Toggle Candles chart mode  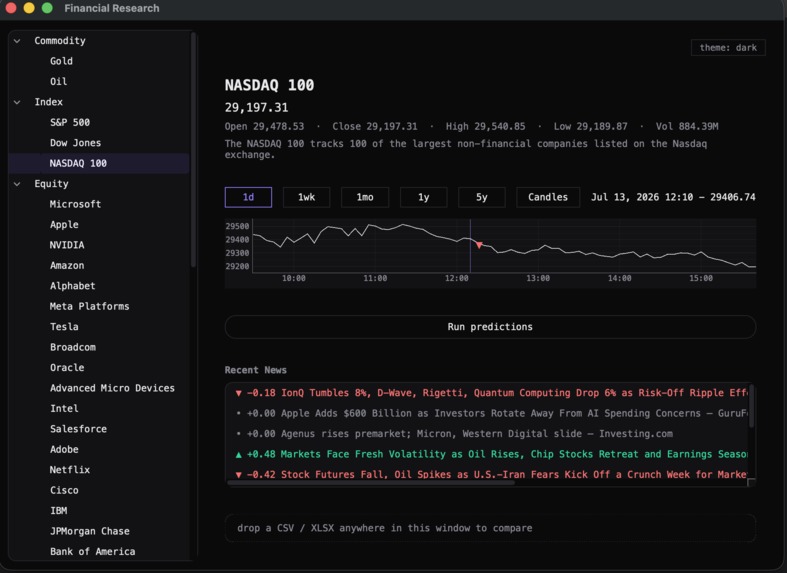click(548, 197)
